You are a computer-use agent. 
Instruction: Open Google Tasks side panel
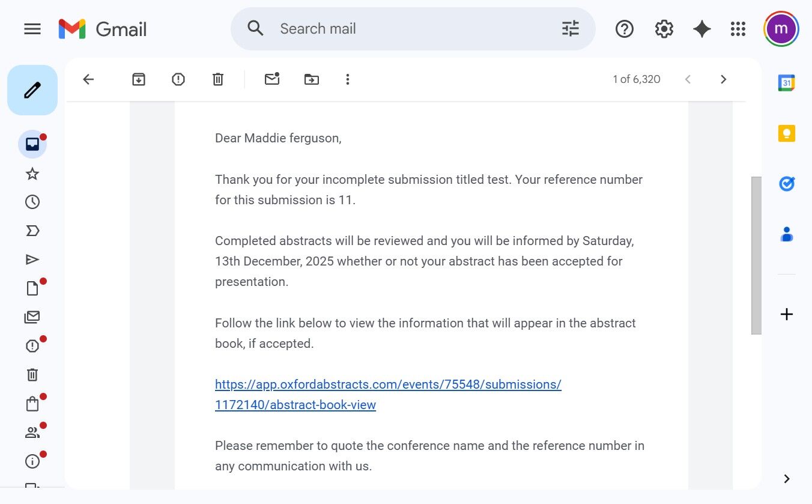787,184
